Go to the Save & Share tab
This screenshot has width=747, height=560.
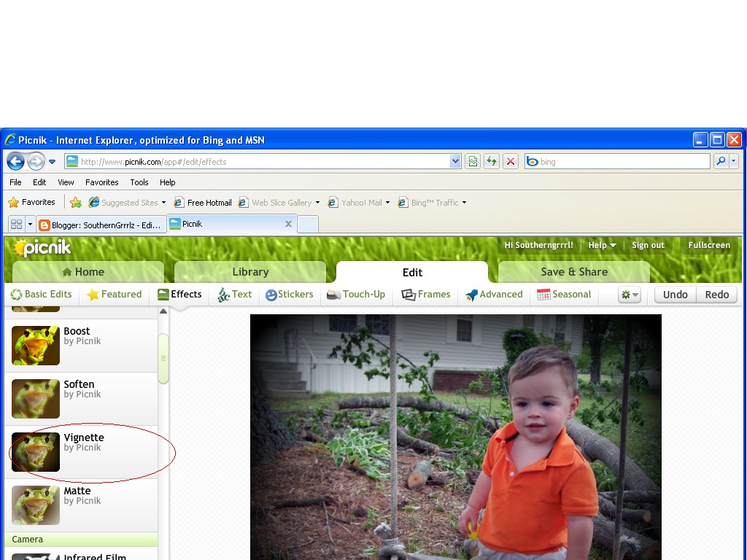pos(574,272)
